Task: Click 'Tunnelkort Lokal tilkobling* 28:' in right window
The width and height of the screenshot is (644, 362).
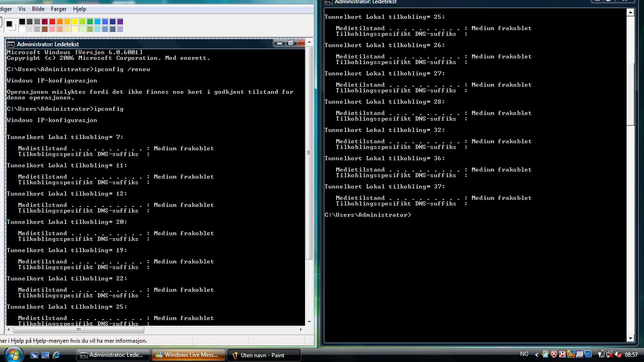Action: (x=385, y=102)
